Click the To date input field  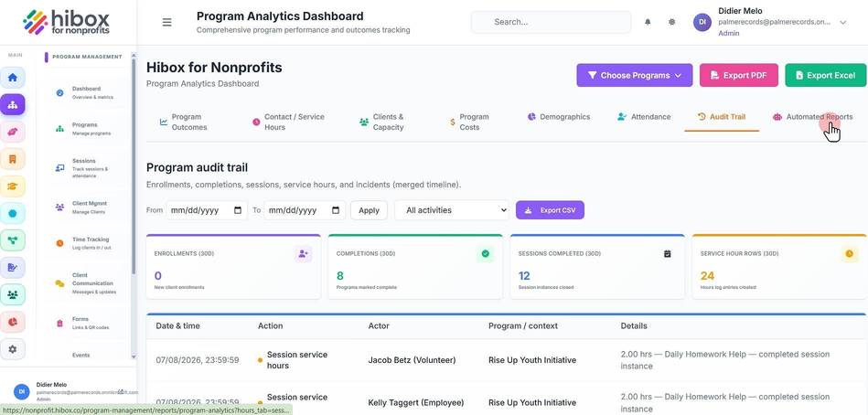pos(305,210)
